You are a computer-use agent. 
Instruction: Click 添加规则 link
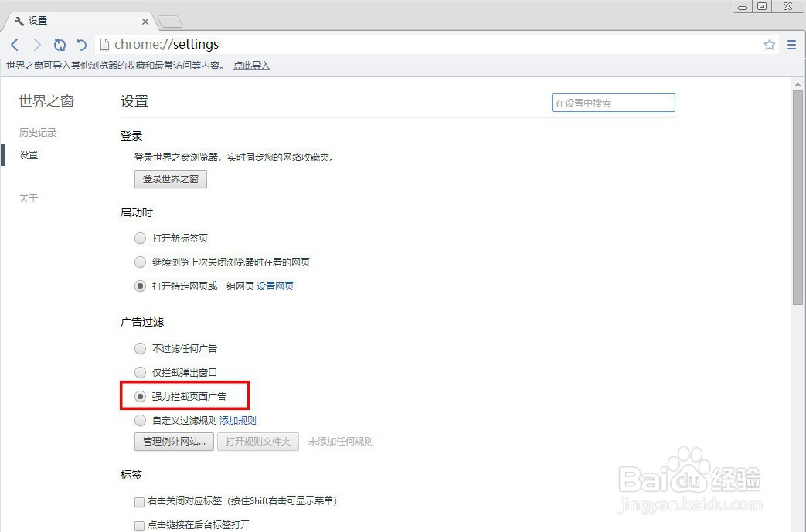click(x=237, y=421)
